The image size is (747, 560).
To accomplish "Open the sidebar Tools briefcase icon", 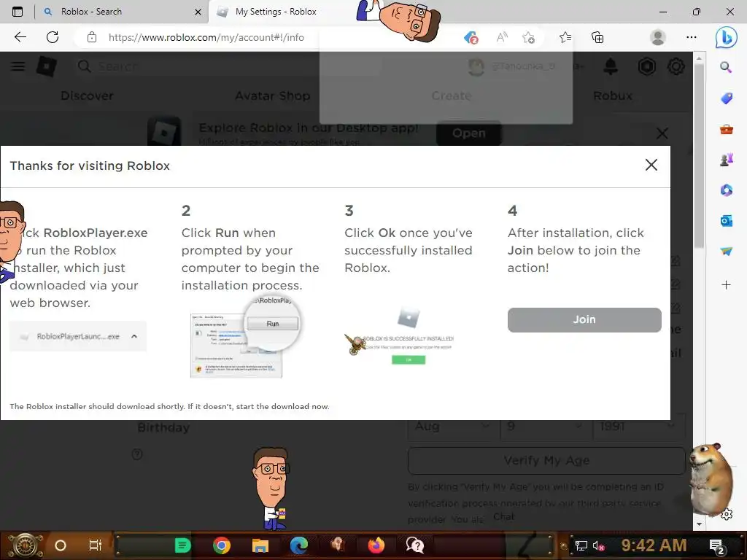I will click(x=726, y=129).
